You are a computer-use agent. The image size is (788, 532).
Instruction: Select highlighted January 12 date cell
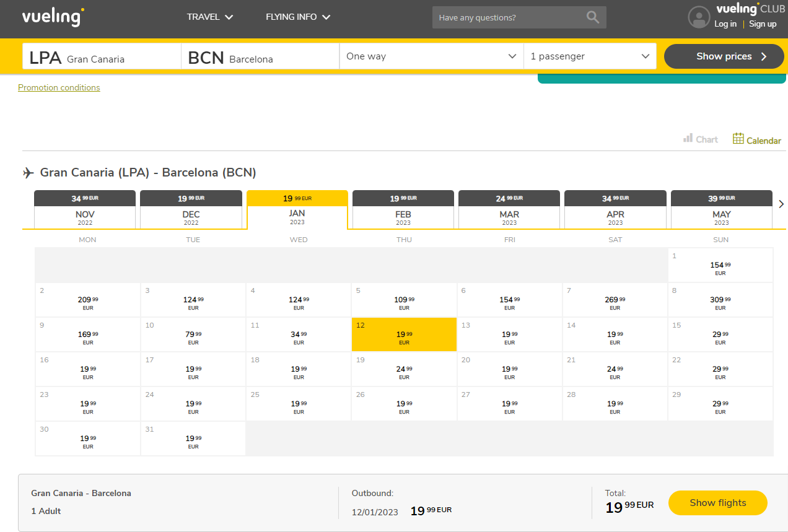tap(404, 334)
